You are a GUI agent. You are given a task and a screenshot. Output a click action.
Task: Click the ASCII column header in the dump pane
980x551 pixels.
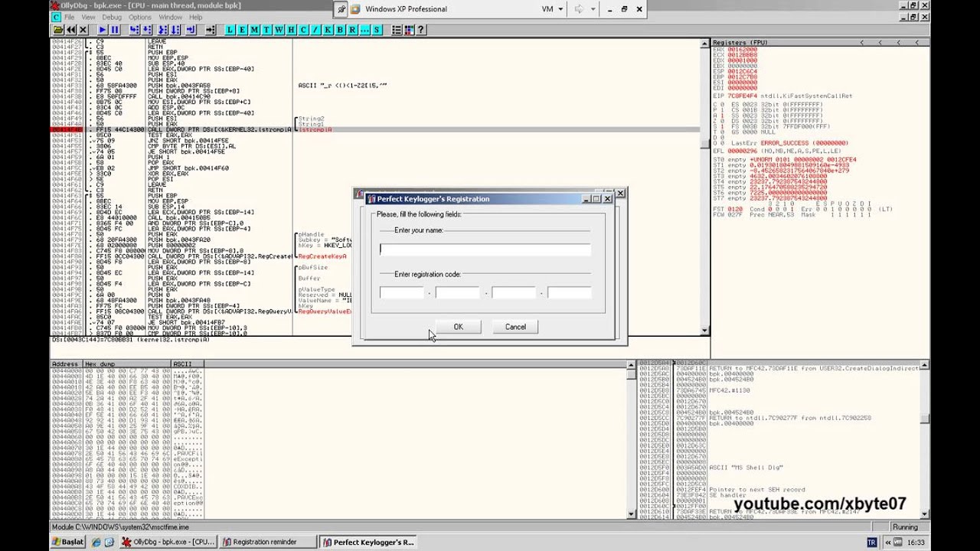click(188, 364)
